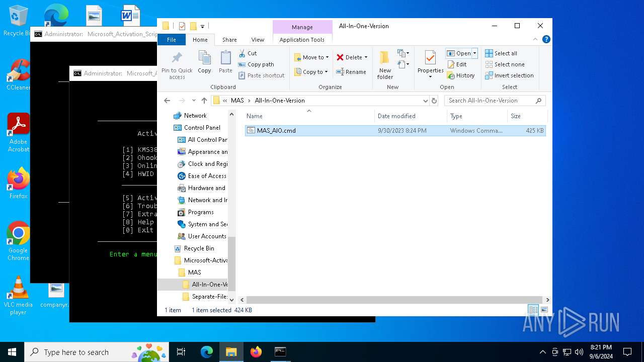Image resolution: width=644 pixels, height=362 pixels.
Task: Click Copy path in the ribbon
Action: pos(256,64)
